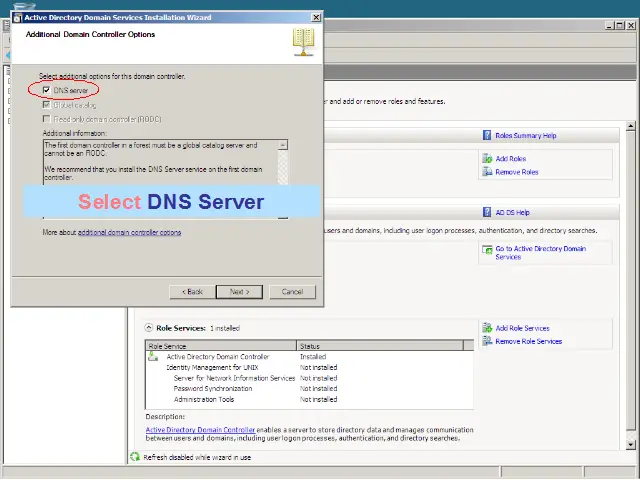The image size is (640, 480).
Task: Open the additional domain controller options link
Action: (x=129, y=232)
